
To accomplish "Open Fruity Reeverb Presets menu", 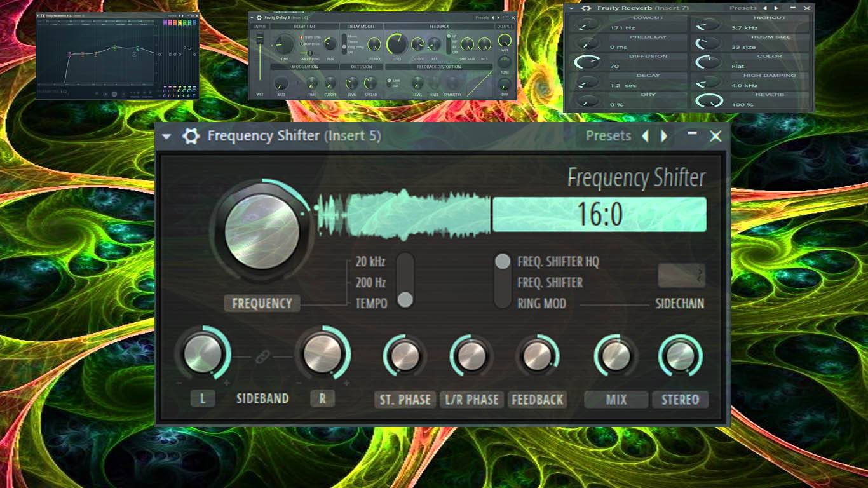I will pyautogui.click(x=743, y=8).
